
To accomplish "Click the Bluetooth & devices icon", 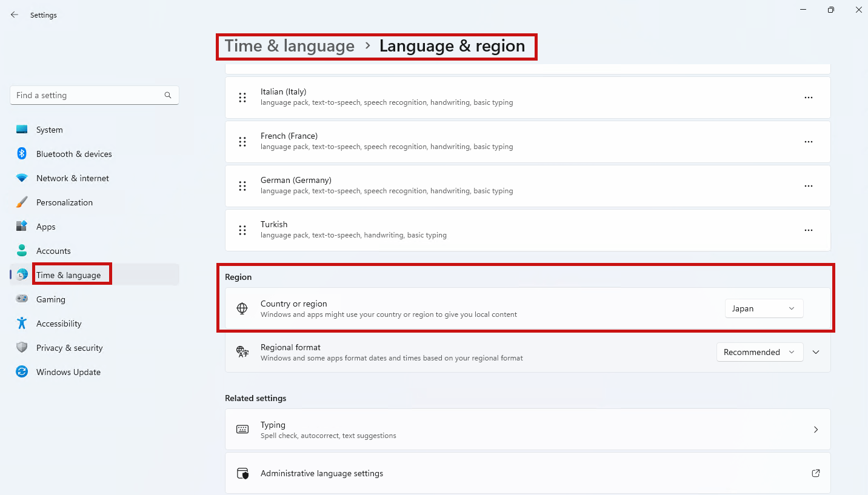I will click(x=22, y=154).
